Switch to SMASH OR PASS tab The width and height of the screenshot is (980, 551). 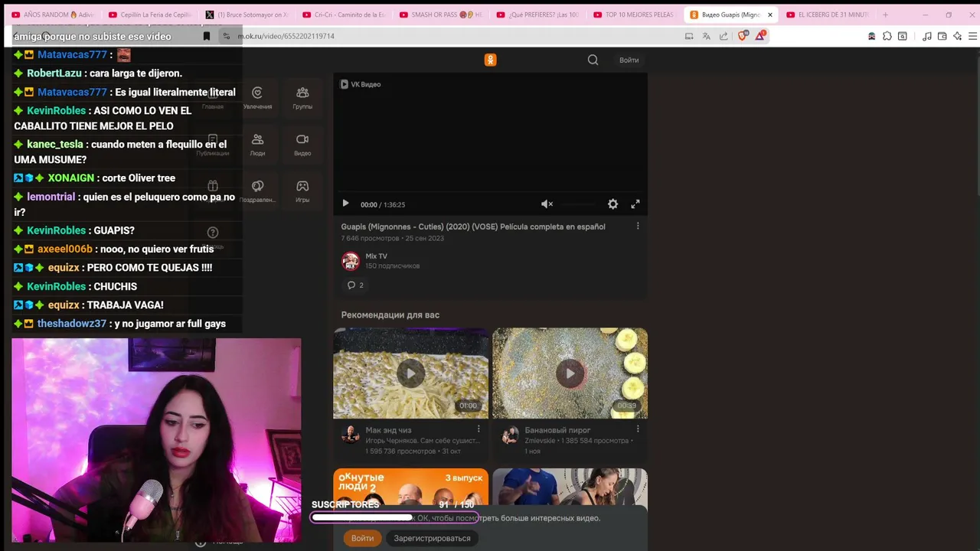click(442, 15)
